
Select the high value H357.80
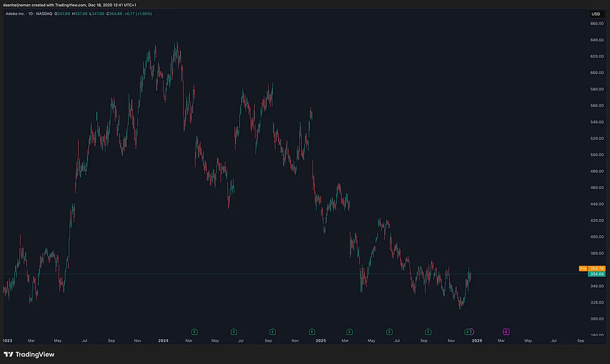click(x=80, y=14)
